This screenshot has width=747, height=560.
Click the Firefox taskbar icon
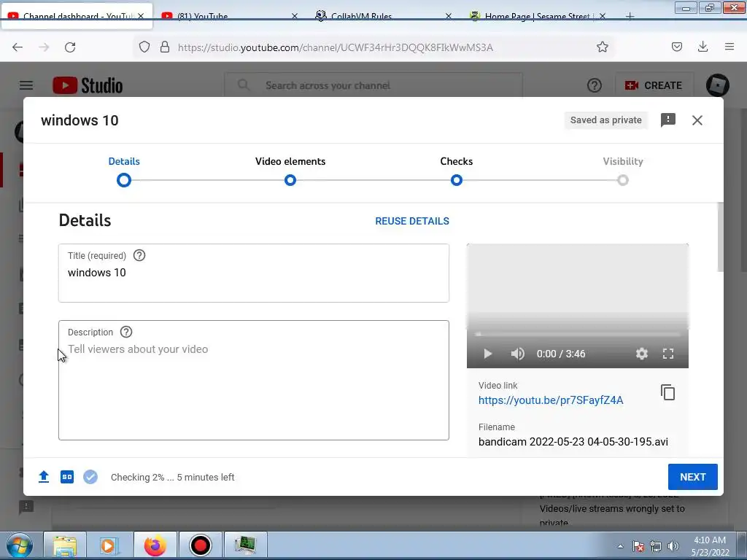pos(155,545)
